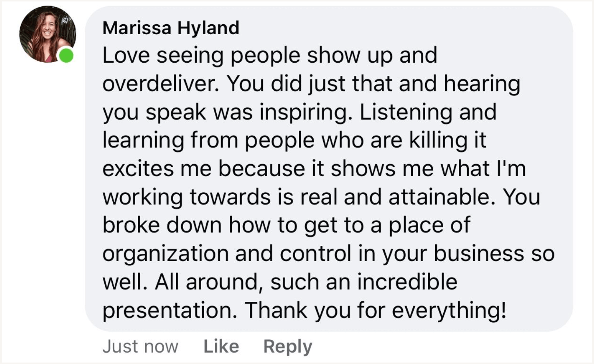Image resolution: width=594 pixels, height=364 pixels.
Task: Open the Marissa Hyland name link
Action: pyautogui.click(x=171, y=28)
